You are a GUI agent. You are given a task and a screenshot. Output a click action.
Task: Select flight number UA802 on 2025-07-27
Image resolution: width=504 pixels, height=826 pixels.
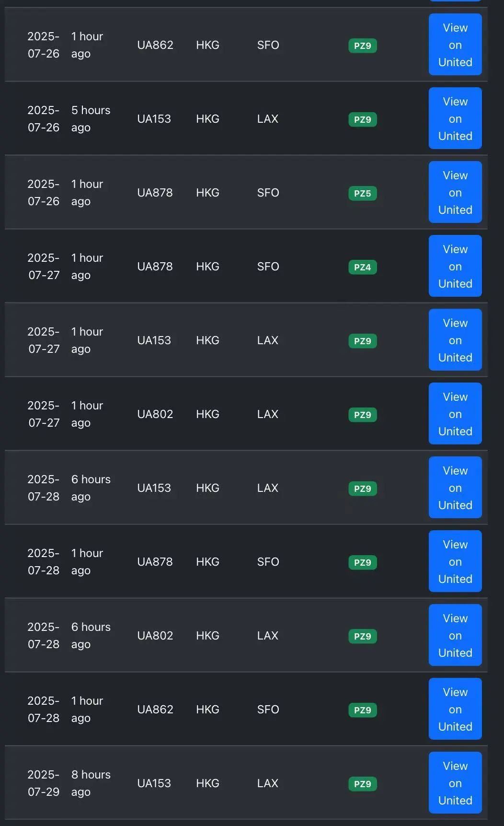coord(155,414)
